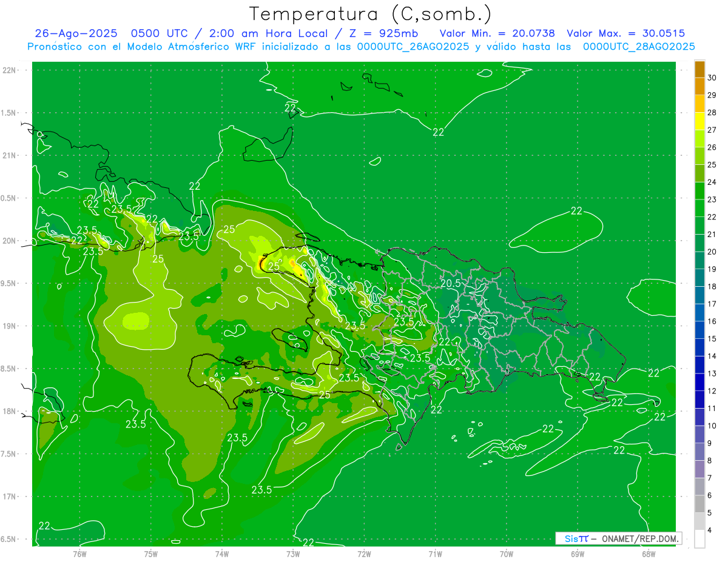The image size is (728, 562).
Task: Pick the green swatch between 22 and 23
Action: tap(699, 208)
